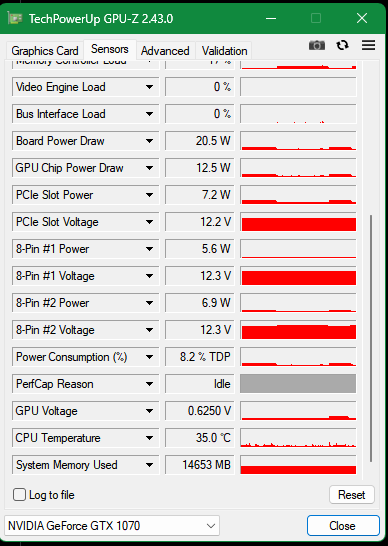Click the screenshot camera icon
The height and width of the screenshot is (546, 388).
(317, 45)
